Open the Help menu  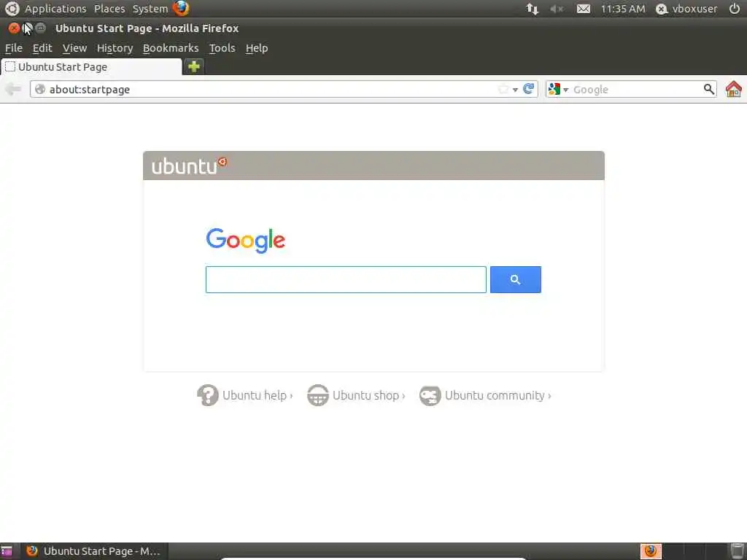click(256, 48)
